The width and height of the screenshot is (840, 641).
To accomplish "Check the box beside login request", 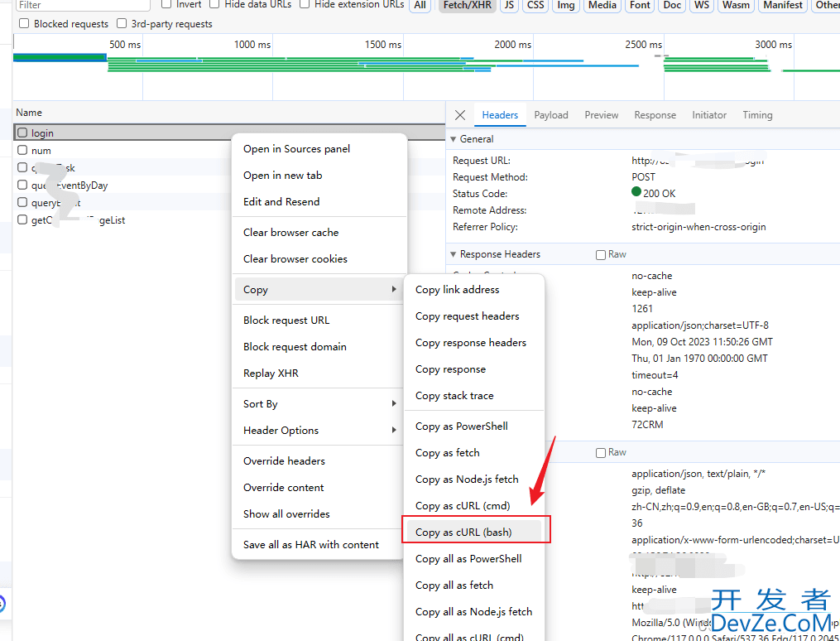I will pos(22,133).
